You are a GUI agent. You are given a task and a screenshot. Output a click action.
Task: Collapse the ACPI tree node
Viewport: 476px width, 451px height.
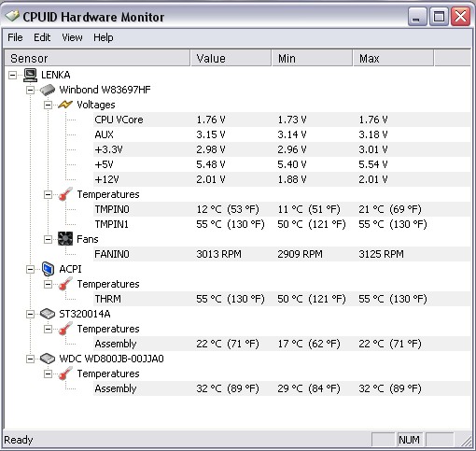coord(30,269)
